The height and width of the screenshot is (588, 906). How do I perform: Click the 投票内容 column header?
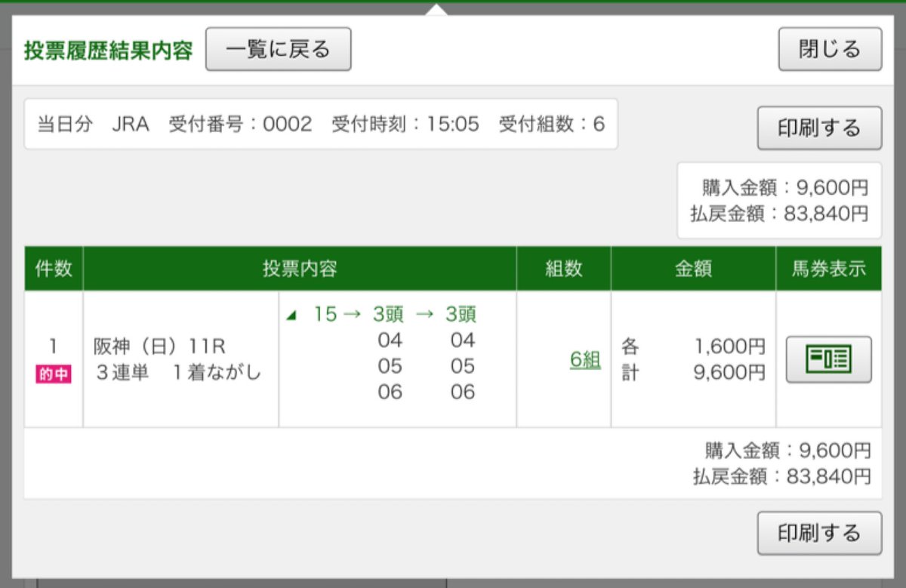coord(300,269)
